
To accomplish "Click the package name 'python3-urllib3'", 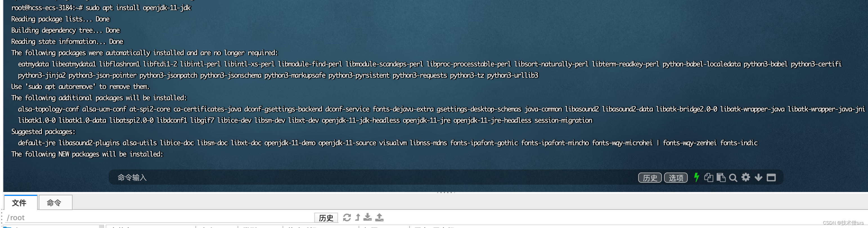I will point(512,75).
